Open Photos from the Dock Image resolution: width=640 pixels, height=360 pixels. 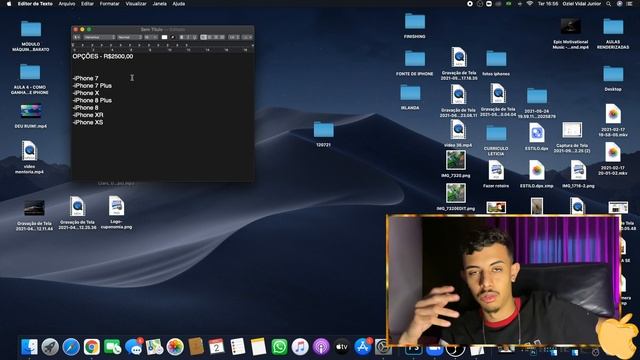pos(175,347)
